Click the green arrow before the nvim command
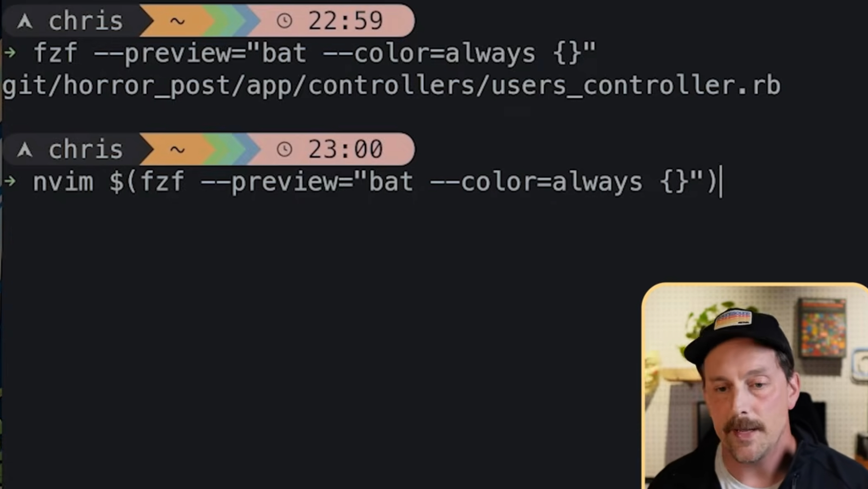Image resolution: width=868 pixels, height=489 pixels. coord(10,181)
